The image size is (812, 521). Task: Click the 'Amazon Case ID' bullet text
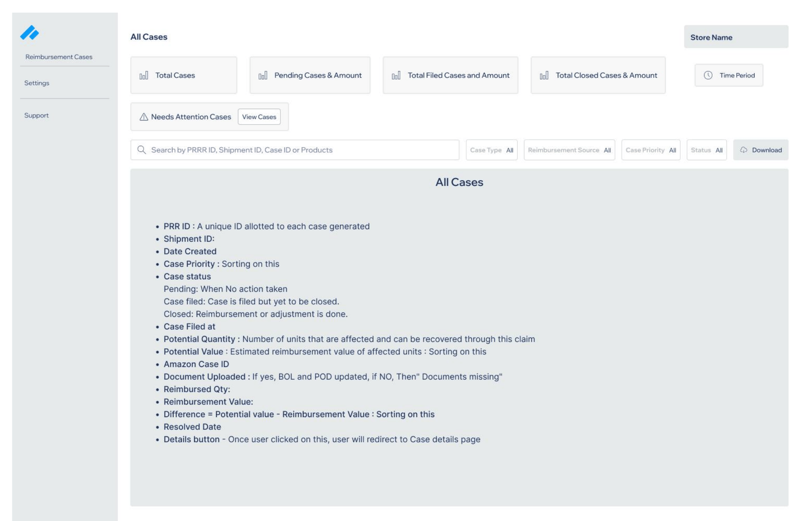point(196,364)
